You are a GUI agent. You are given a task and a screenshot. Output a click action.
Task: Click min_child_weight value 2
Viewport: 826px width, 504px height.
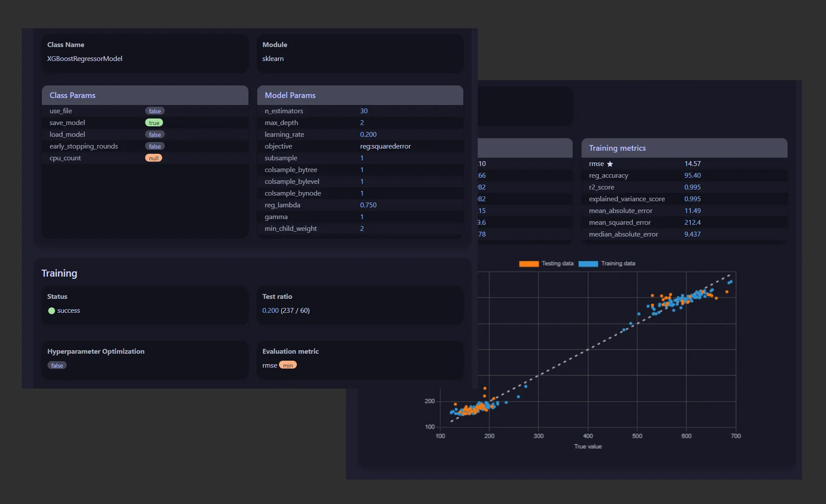362,229
